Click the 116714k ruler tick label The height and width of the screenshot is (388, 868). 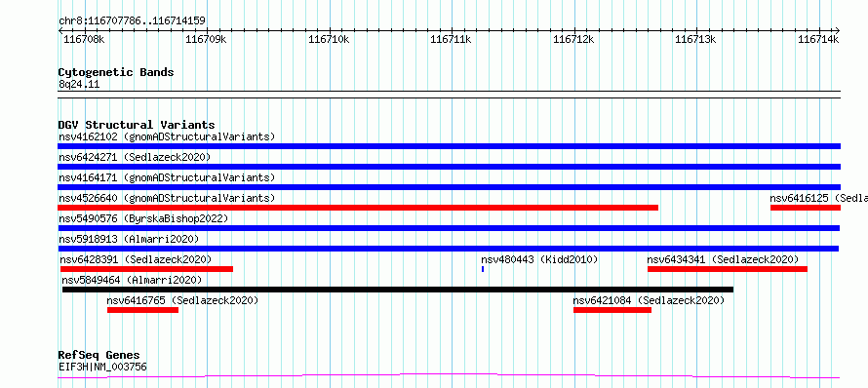818,39
